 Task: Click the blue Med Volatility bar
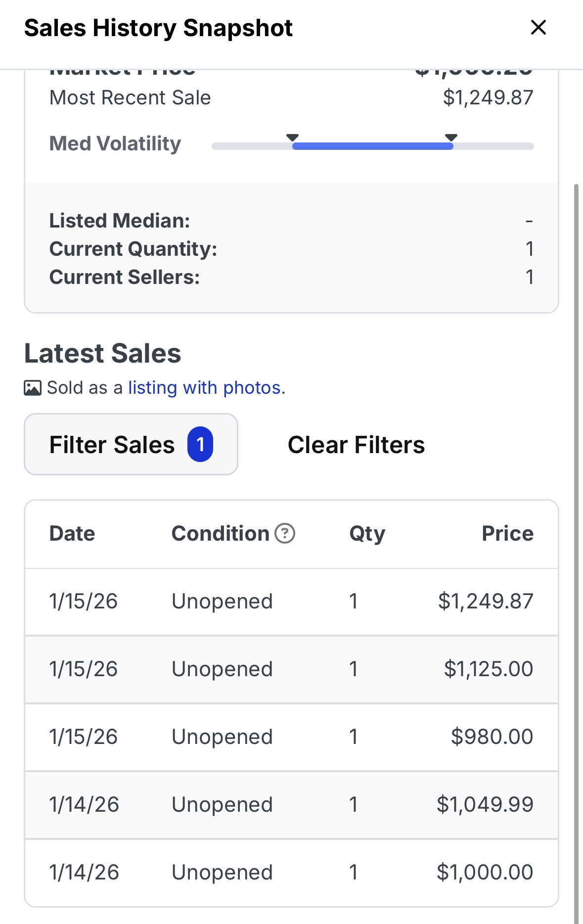point(372,146)
